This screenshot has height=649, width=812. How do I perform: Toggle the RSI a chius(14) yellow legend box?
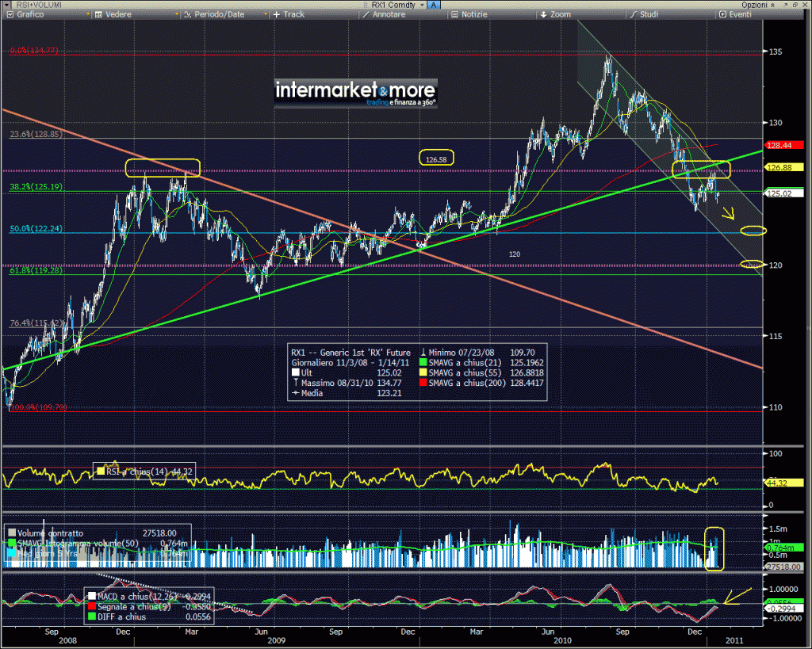[x=100, y=471]
